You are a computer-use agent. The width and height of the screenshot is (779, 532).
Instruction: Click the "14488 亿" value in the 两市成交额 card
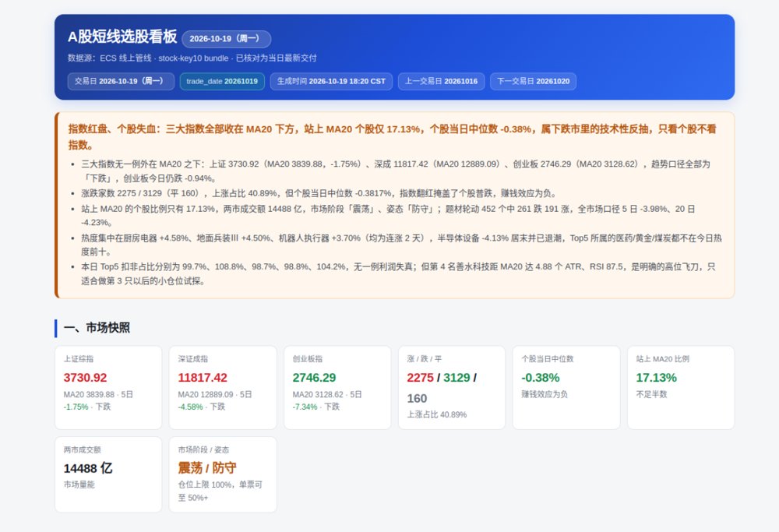click(x=88, y=468)
